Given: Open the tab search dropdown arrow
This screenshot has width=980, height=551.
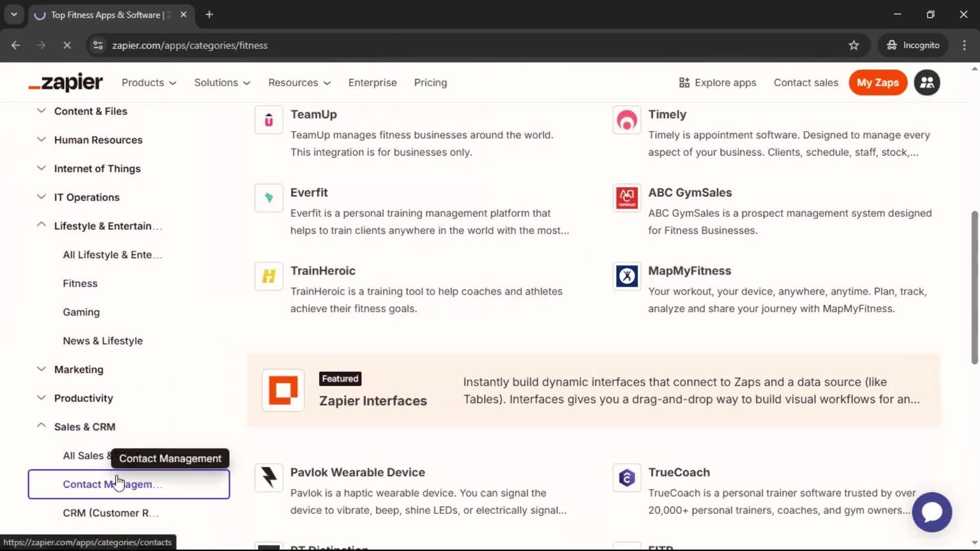Looking at the screenshot, I should coord(14,15).
